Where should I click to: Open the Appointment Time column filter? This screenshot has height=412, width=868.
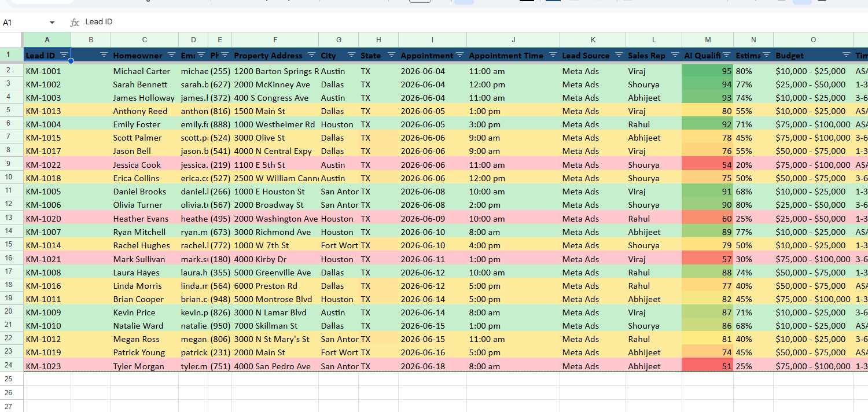tap(553, 55)
